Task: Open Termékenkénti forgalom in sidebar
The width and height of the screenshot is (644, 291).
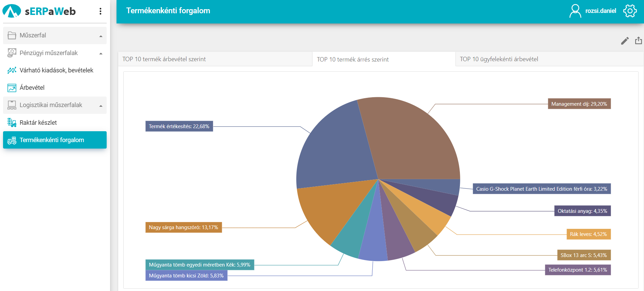Action: click(x=52, y=140)
